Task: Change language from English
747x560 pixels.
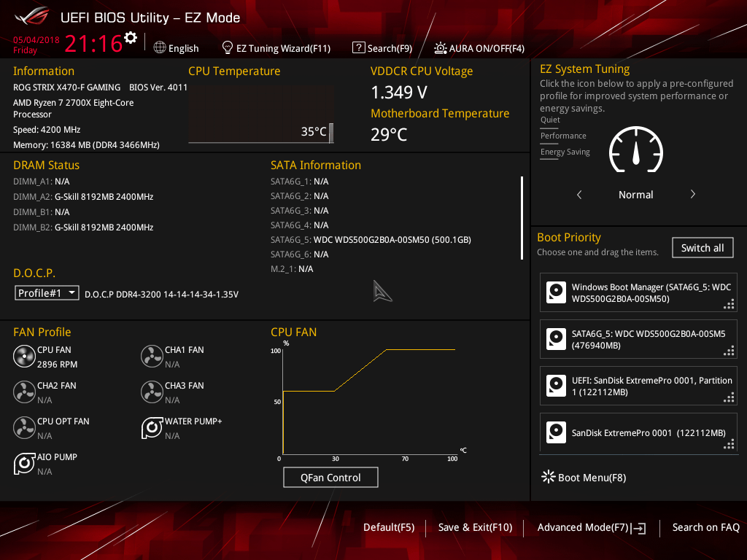Action: point(177,48)
